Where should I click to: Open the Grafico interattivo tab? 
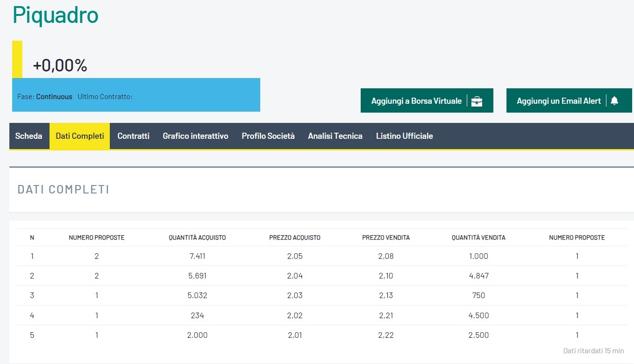click(x=195, y=136)
